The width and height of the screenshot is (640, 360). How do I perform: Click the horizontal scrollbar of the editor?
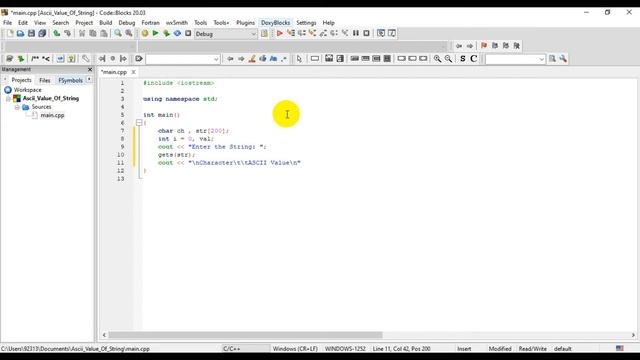click(245, 335)
